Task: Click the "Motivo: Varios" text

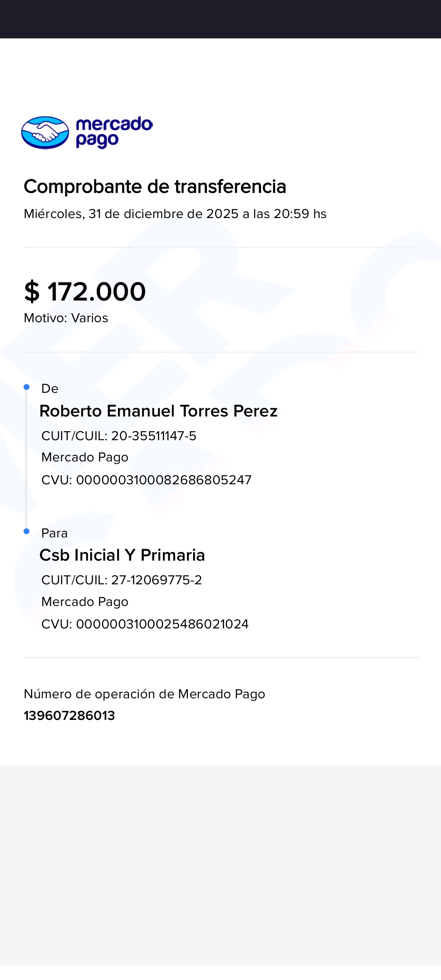Action: point(66,318)
